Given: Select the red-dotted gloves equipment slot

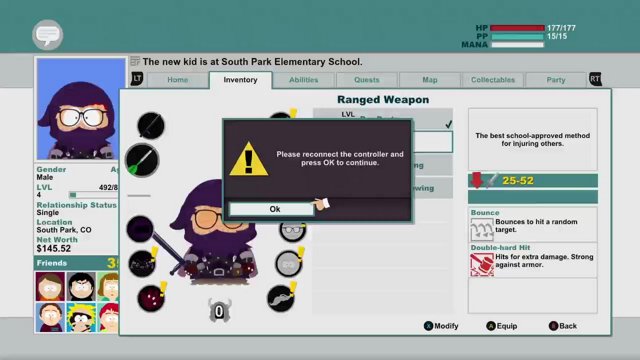Looking at the screenshot, I should coord(151,298).
